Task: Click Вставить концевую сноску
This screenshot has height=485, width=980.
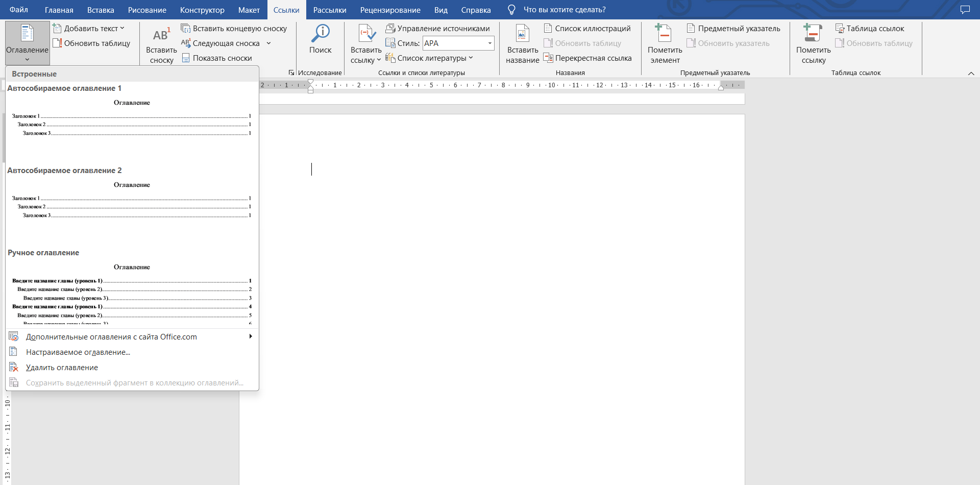Action: pos(234,29)
